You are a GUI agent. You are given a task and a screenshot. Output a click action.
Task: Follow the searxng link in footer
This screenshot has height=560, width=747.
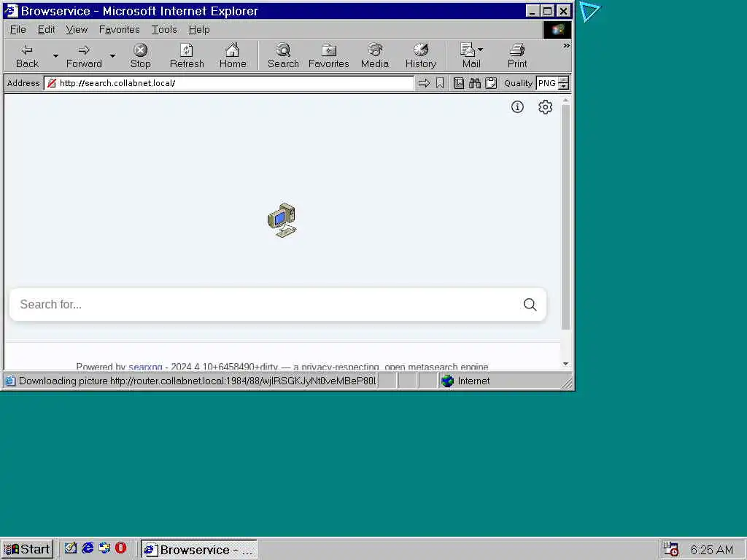pos(145,367)
